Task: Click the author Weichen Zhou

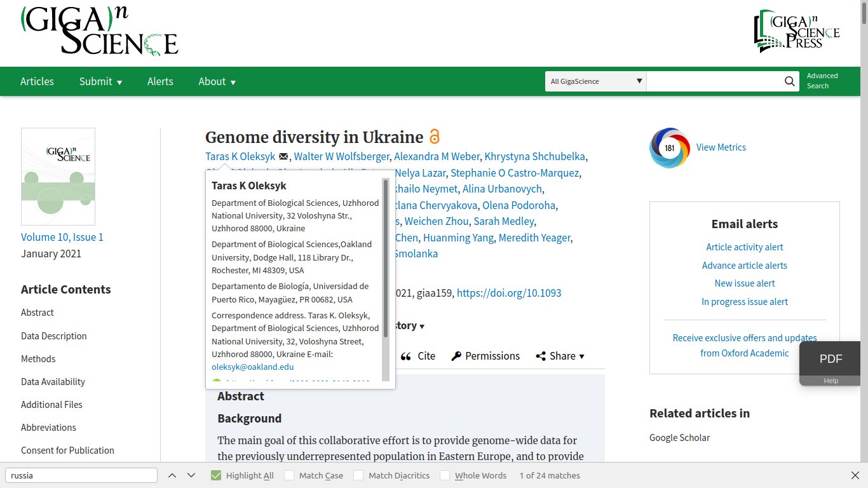Action: tap(437, 221)
